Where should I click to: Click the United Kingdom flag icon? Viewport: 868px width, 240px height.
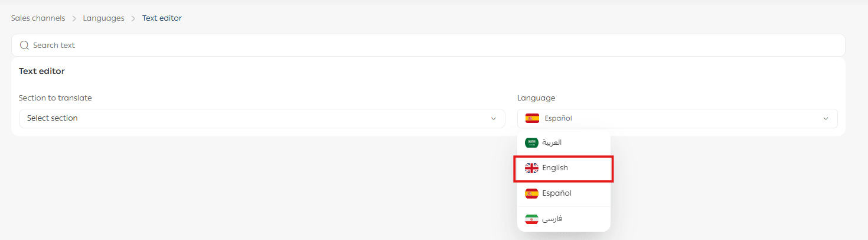[531, 168]
